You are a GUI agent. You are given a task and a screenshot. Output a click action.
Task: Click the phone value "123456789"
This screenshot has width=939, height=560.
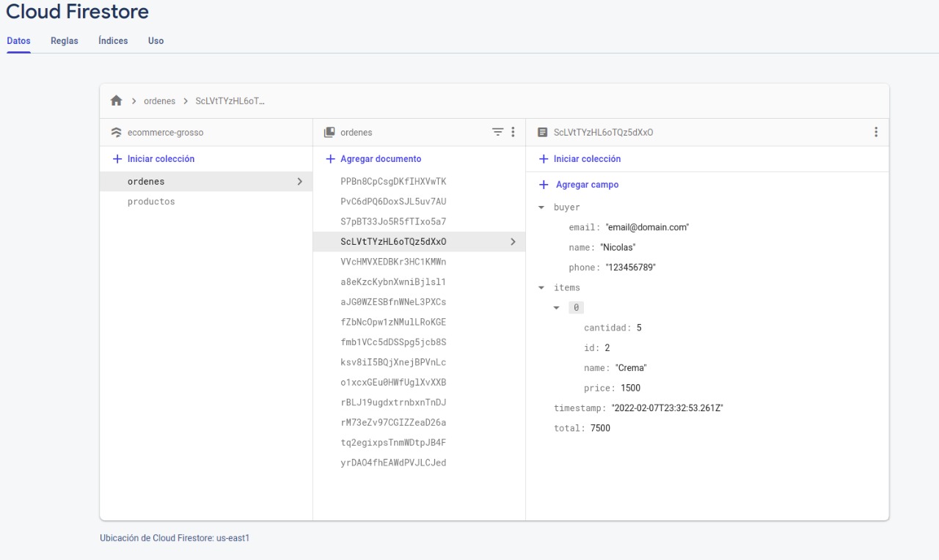click(x=630, y=268)
